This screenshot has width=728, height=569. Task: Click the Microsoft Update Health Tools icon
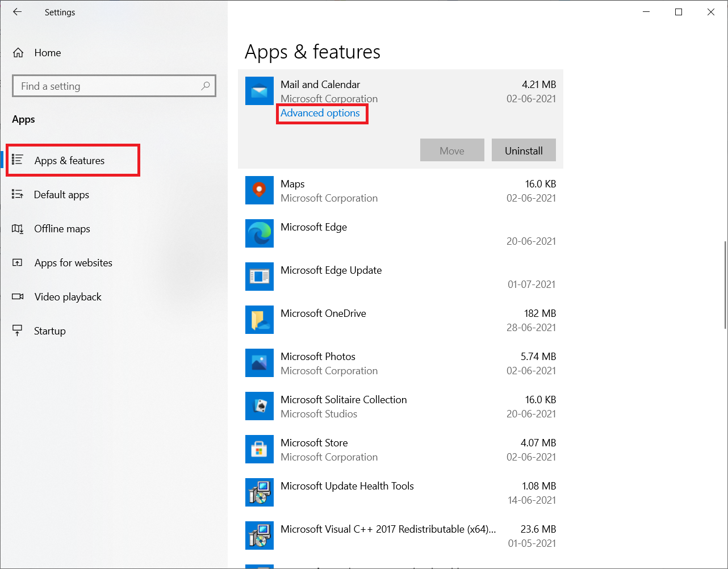click(260, 492)
